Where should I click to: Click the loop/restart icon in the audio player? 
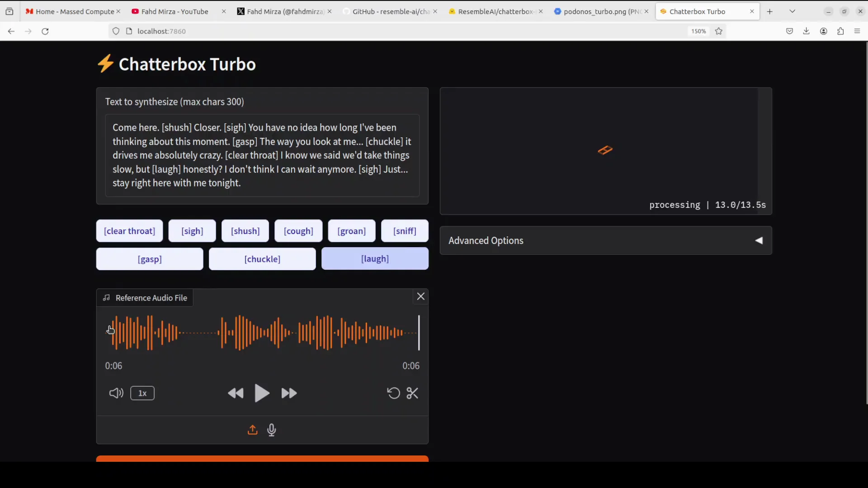coord(393,393)
